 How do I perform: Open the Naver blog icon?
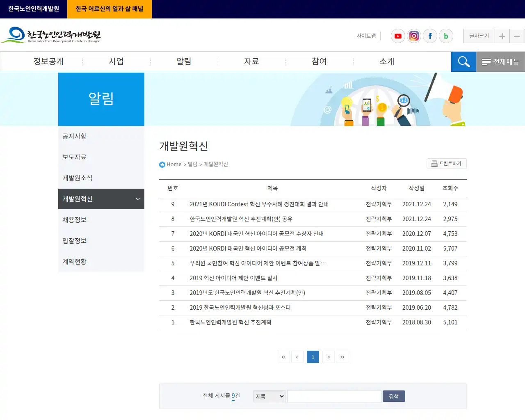446,36
